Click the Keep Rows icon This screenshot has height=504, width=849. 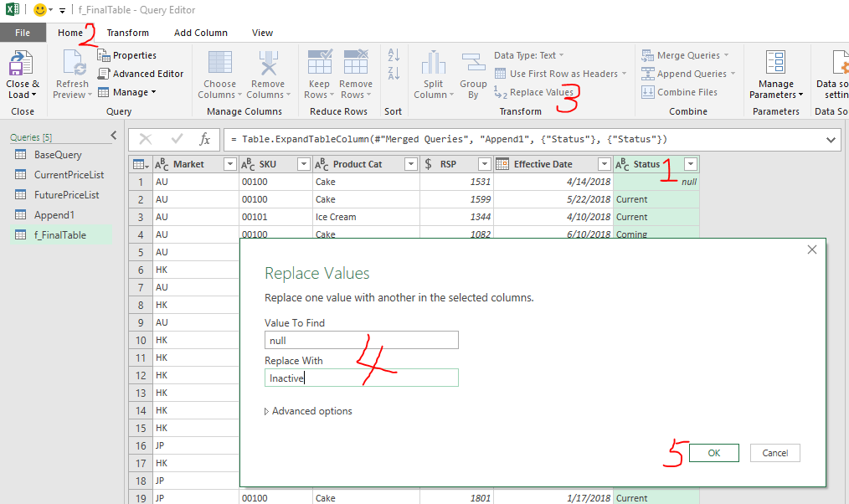pos(319,64)
